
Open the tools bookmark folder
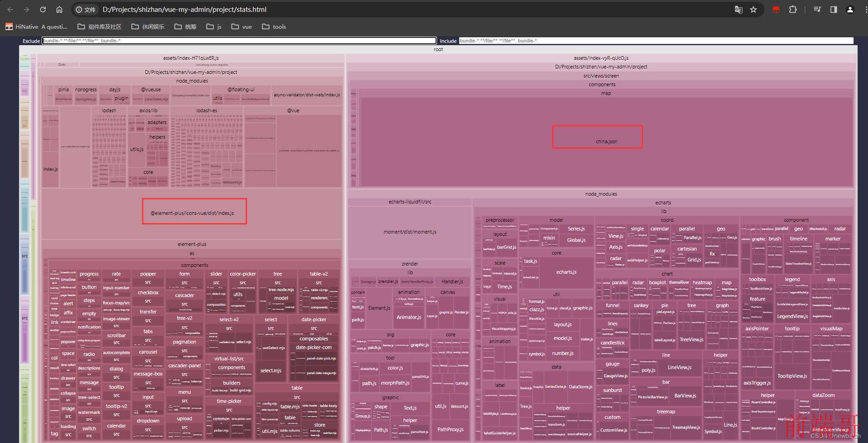coord(274,27)
